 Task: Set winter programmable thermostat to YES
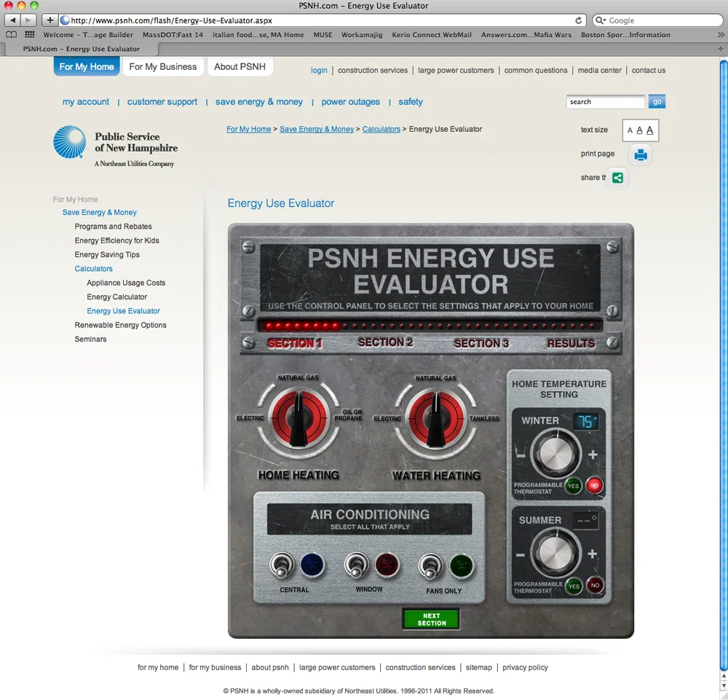574,486
